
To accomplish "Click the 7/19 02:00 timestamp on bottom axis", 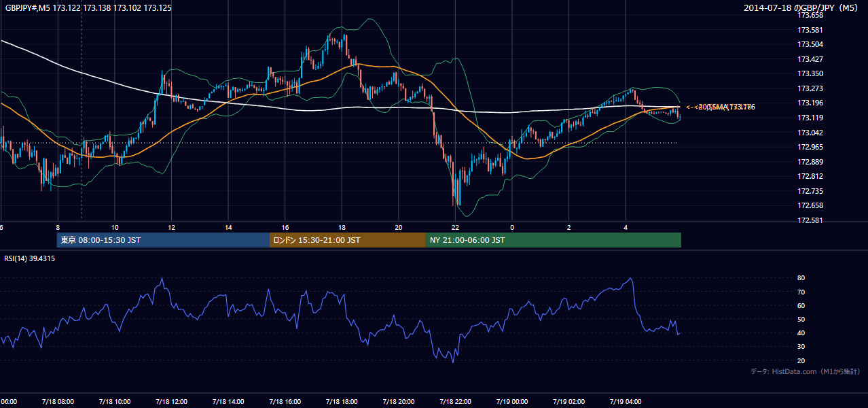I will 569,401.
